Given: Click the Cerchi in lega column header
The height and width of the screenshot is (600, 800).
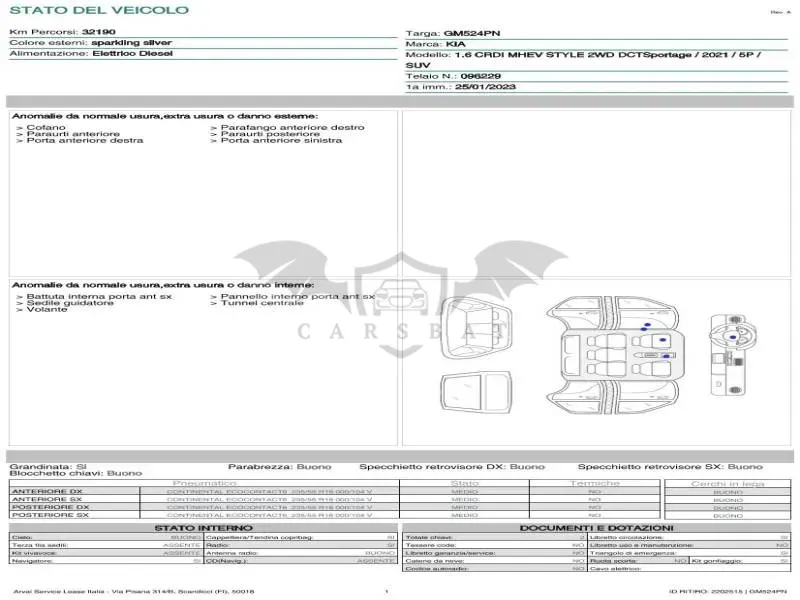Looking at the screenshot, I should point(728,483).
